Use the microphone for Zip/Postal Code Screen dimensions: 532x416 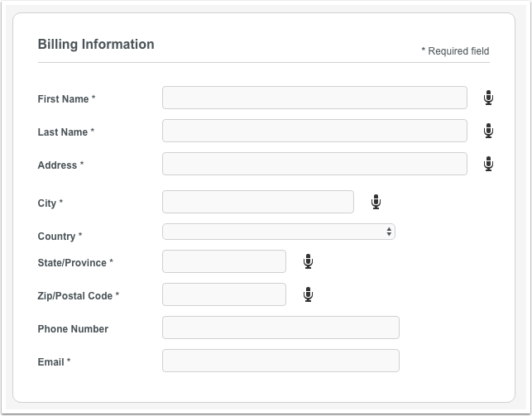click(308, 294)
